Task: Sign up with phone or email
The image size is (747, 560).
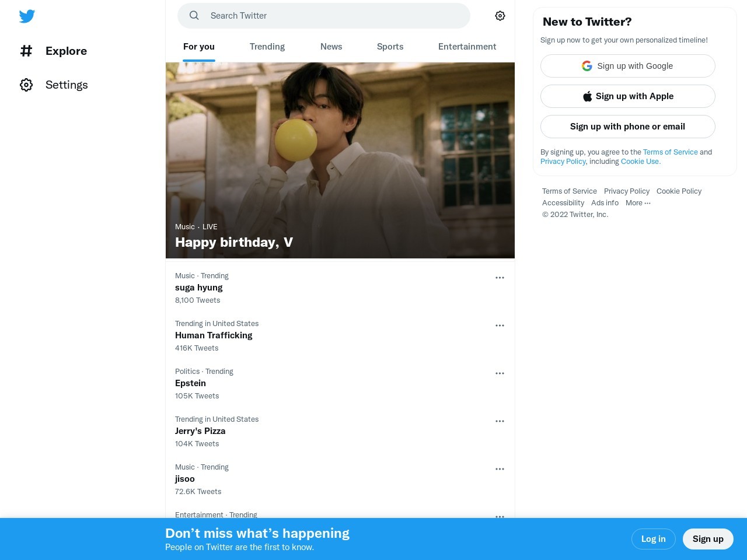Action: point(628,127)
